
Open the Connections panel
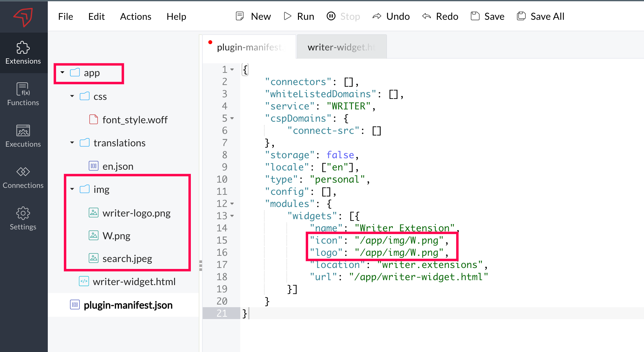click(23, 177)
